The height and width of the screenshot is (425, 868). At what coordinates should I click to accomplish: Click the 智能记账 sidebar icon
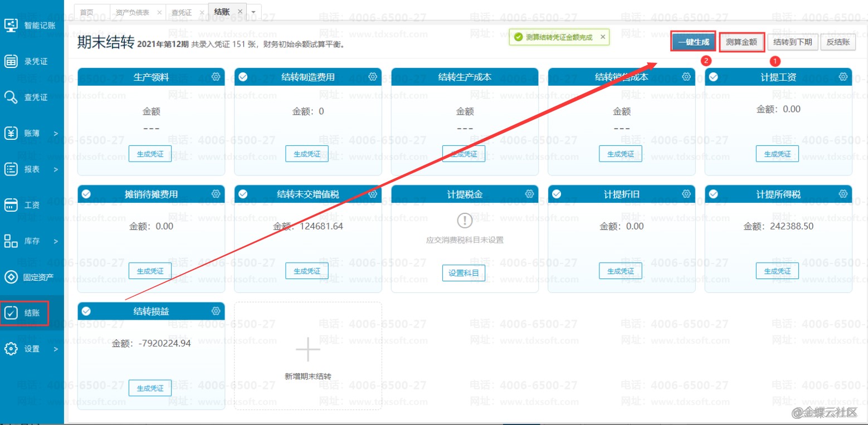click(x=11, y=25)
